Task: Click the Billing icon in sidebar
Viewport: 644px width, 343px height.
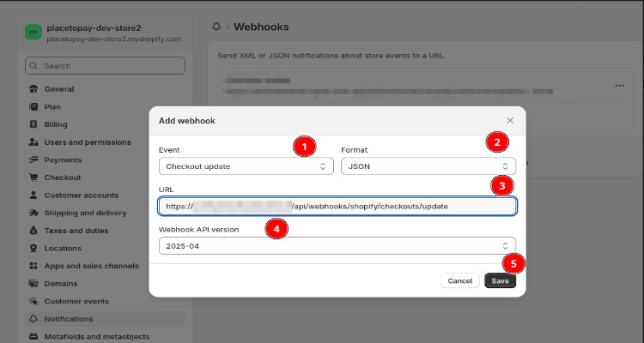Action: (33, 124)
